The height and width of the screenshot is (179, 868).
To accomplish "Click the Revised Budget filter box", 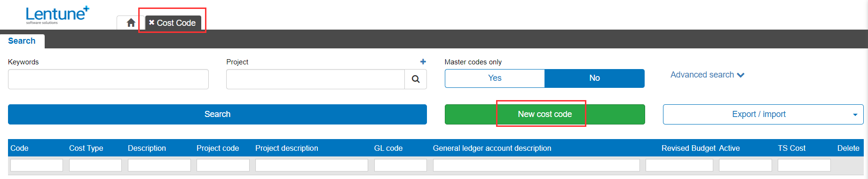I will click(679, 165).
